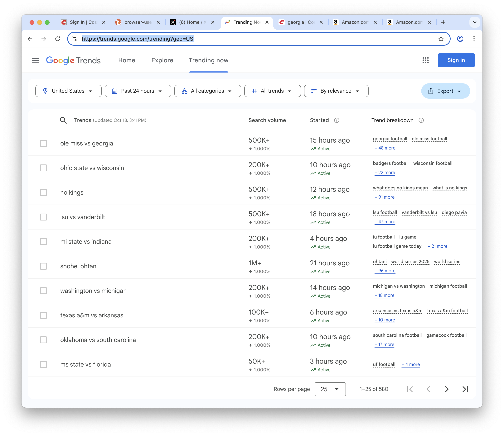Image resolution: width=504 pixels, height=436 pixels.
Task: Check the box for ole miss vs georgia
Action: point(43,143)
